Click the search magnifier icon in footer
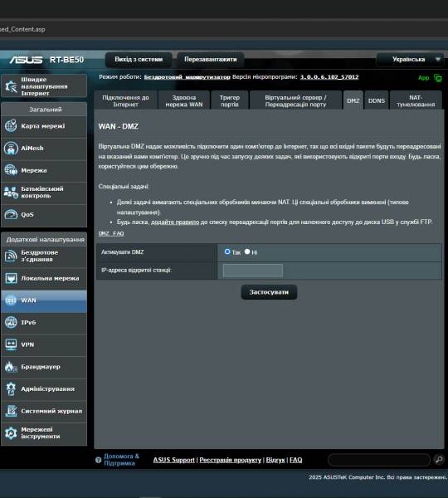Image resolution: width=448 pixels, height=498 pixels. click(439, 460)
